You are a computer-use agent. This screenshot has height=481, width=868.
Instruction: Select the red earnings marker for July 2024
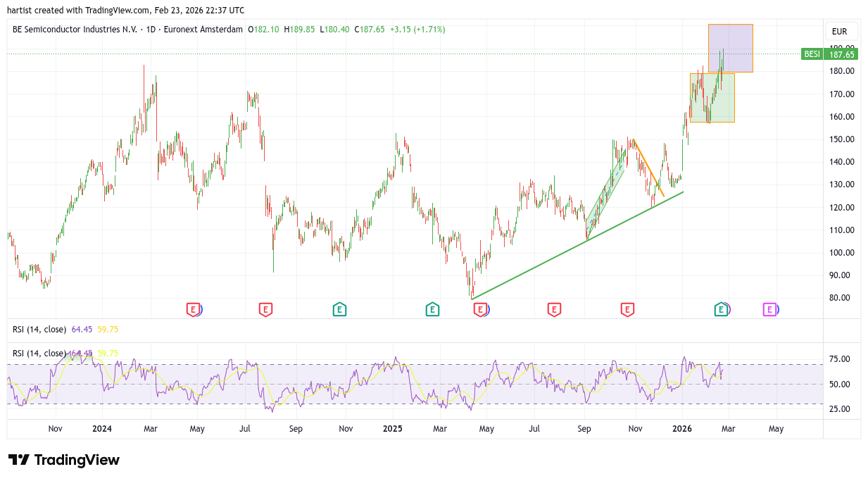tap(265, 309)
